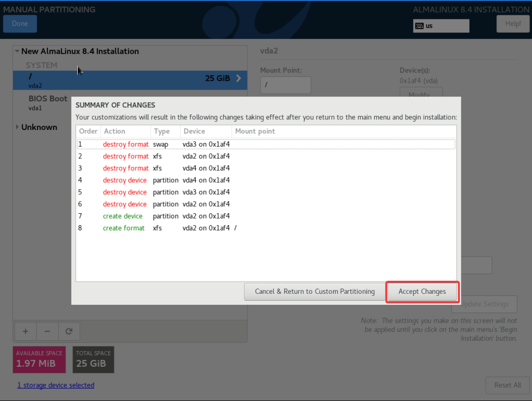This screenshot has height=401, width=532.
Task: Select row 4 destroy device vda4
Action: click(266, 180)
